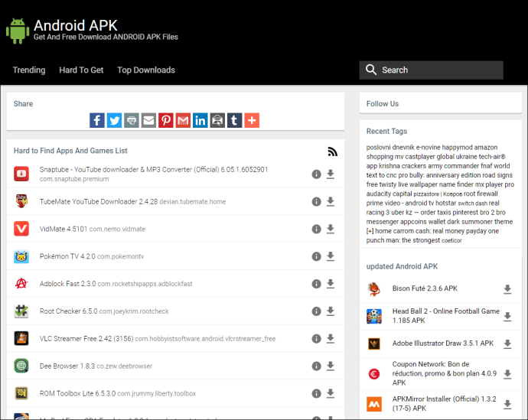Go to Hard To Get section
Image resolution: width=528 pixels, height=420 pixels.
81,70
